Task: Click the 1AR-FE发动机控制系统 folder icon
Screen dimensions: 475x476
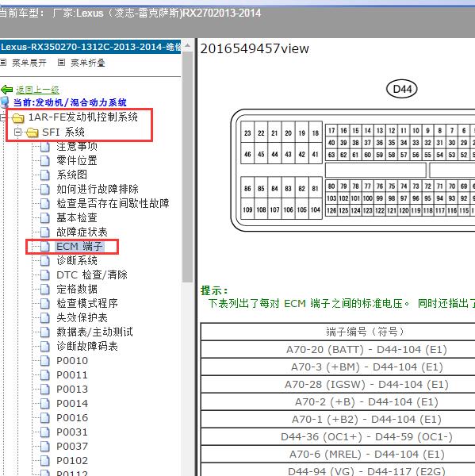Action: point(18,117)
